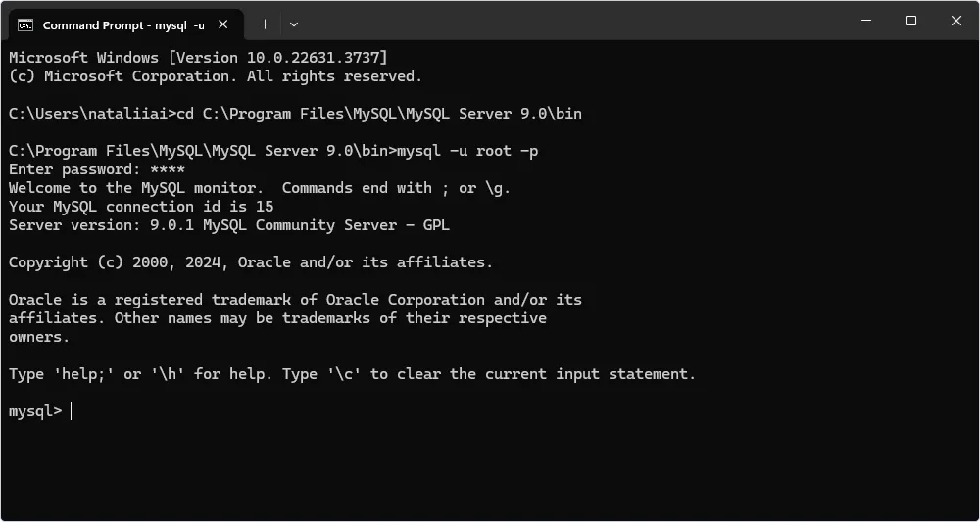Maximize the terminal window
Image resolution: width=980 pixels, height=522 pixels.
click(911, 21)
